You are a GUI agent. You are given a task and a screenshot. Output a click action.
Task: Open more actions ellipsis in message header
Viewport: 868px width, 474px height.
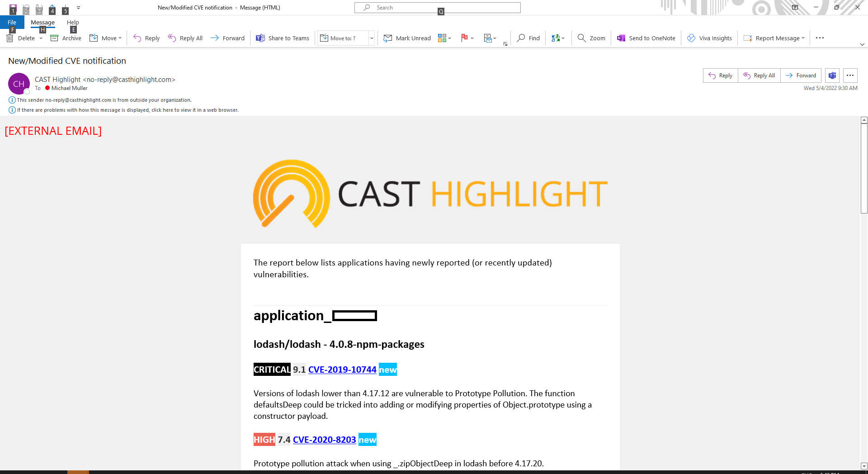(x=850, y=76)
